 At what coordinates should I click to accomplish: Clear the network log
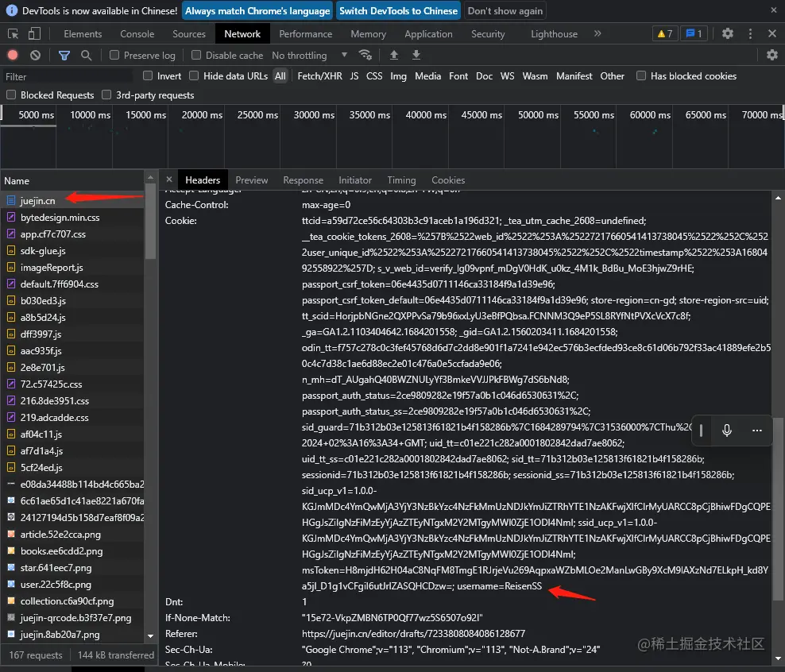pyautogui.click(x=33, y=55)
